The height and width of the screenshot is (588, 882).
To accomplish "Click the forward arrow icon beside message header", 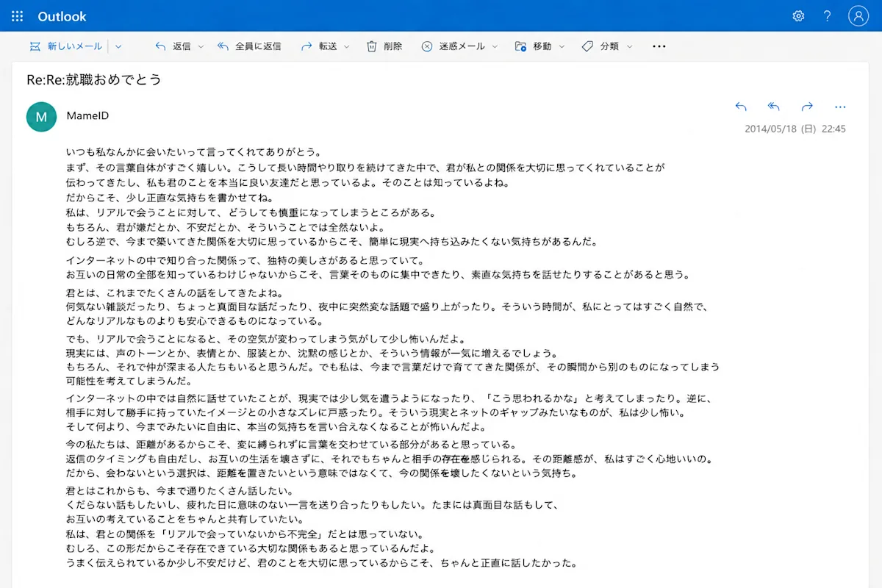I will click(807, 107).
